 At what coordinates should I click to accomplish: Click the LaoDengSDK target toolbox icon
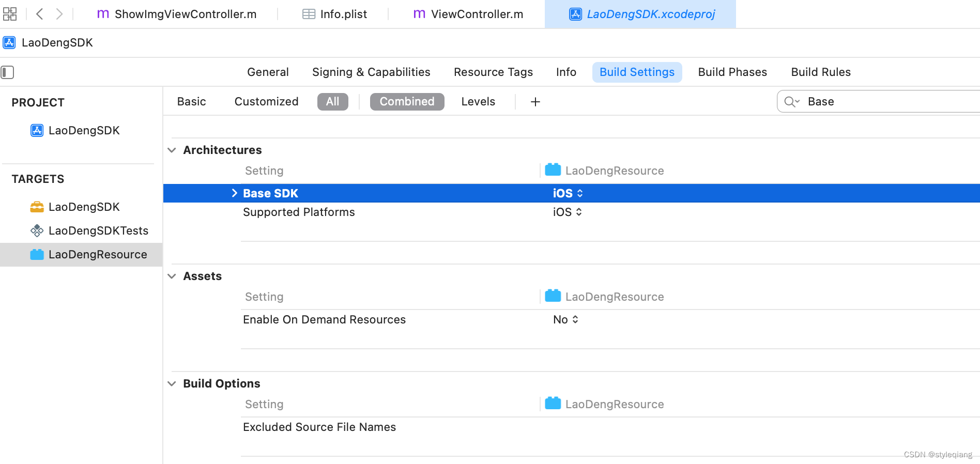(x=37, y=207)
